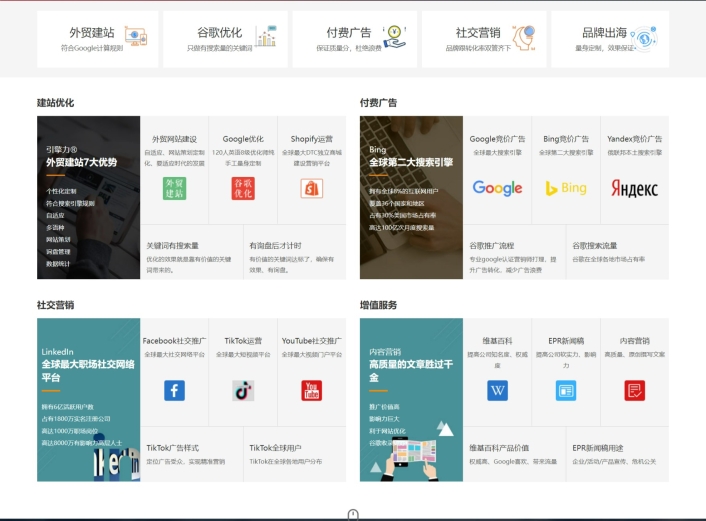
Task: Click the head profile icon on 社交营销 card
Action: pos(524,37)
